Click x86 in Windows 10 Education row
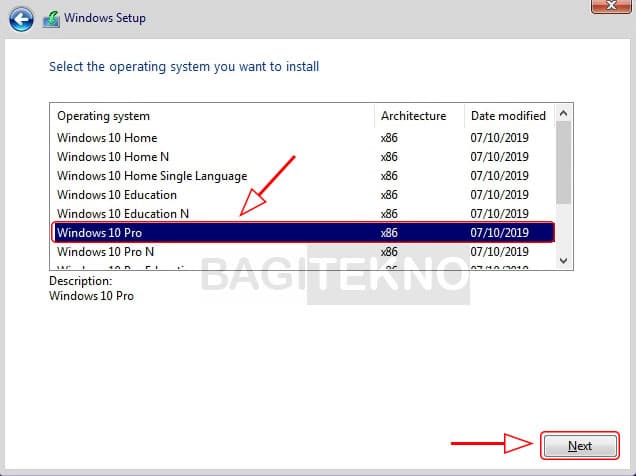This screenshot has height=476, width=636. coord(389,195)
